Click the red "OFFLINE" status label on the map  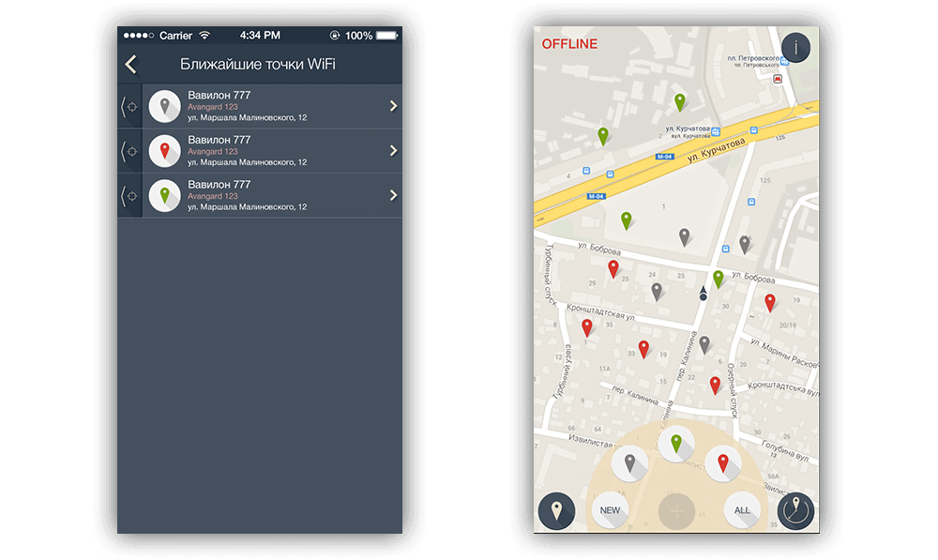(x=569, y=44)
